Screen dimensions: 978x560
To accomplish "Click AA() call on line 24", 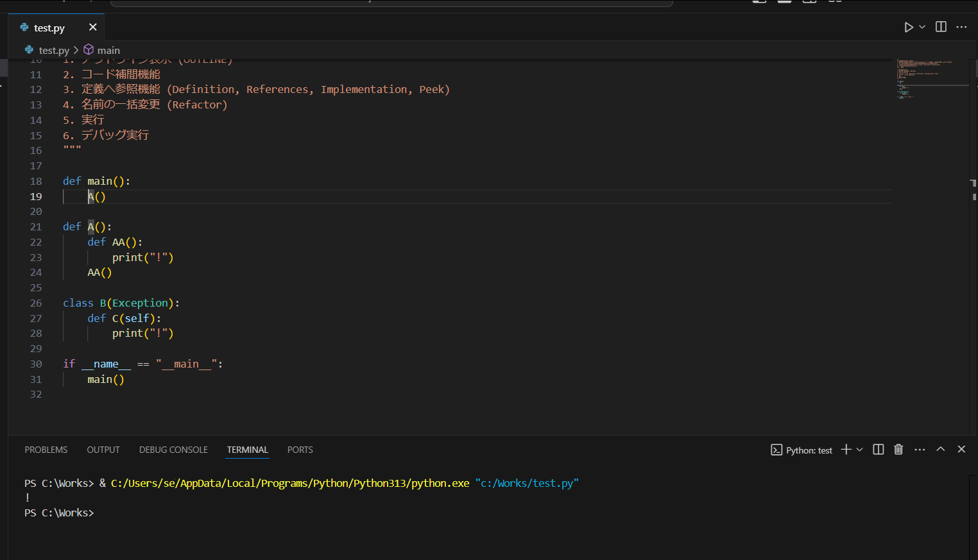I will (x=99, y=272).
